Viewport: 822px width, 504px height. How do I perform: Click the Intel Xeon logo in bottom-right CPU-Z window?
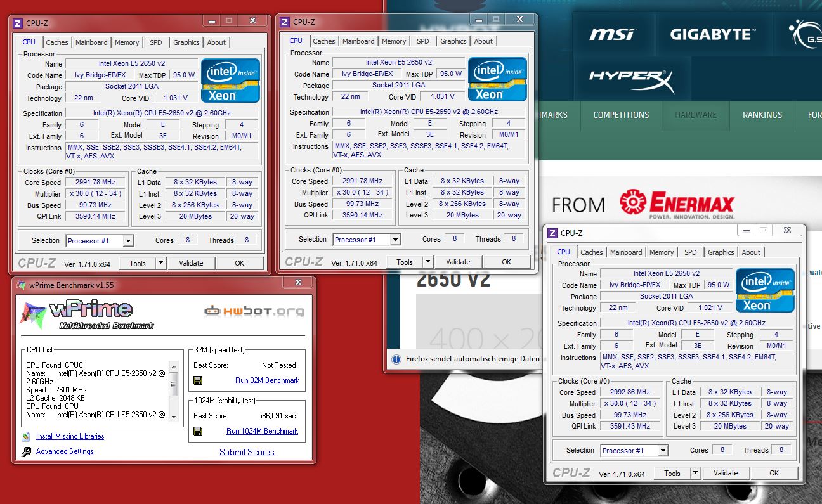click(x=765, y=290)
